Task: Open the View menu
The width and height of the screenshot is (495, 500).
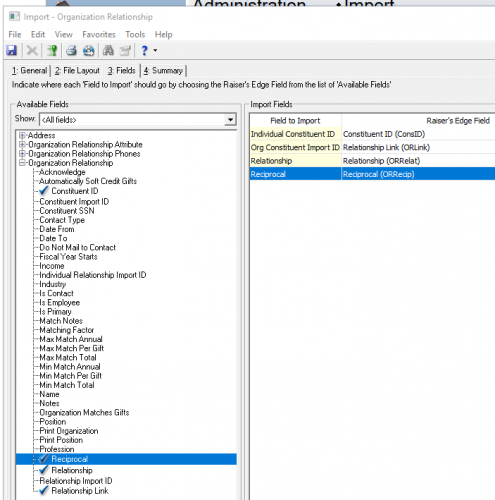Action: point(63,34)
